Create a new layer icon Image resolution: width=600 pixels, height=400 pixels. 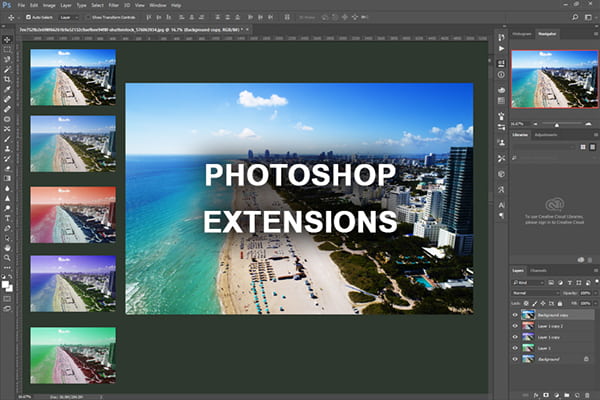[577, 395]
